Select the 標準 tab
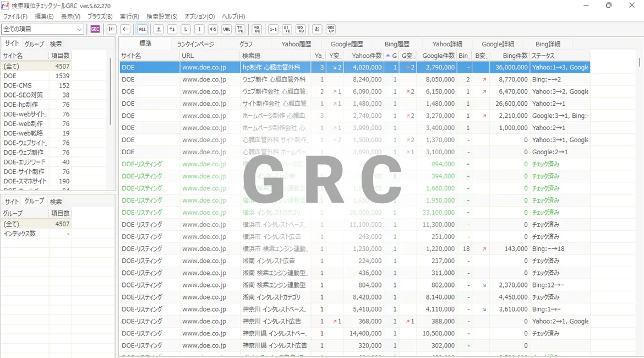Screen dimensions: 644x358 pos(145,44)
